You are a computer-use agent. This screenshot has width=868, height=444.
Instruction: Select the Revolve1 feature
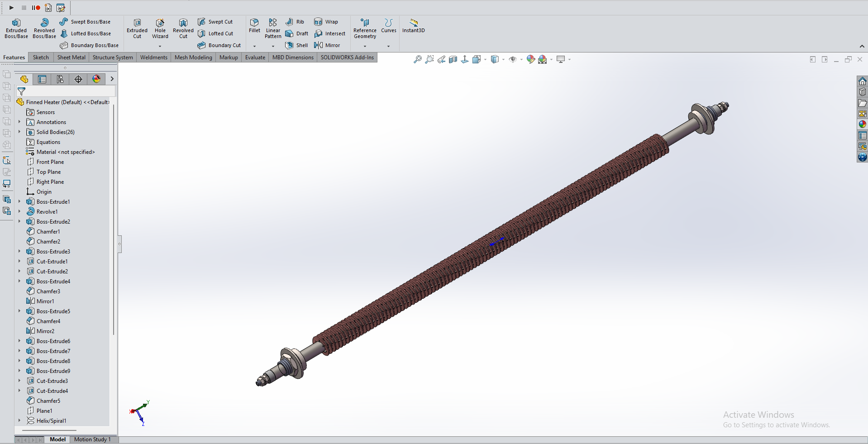[42, 212]
